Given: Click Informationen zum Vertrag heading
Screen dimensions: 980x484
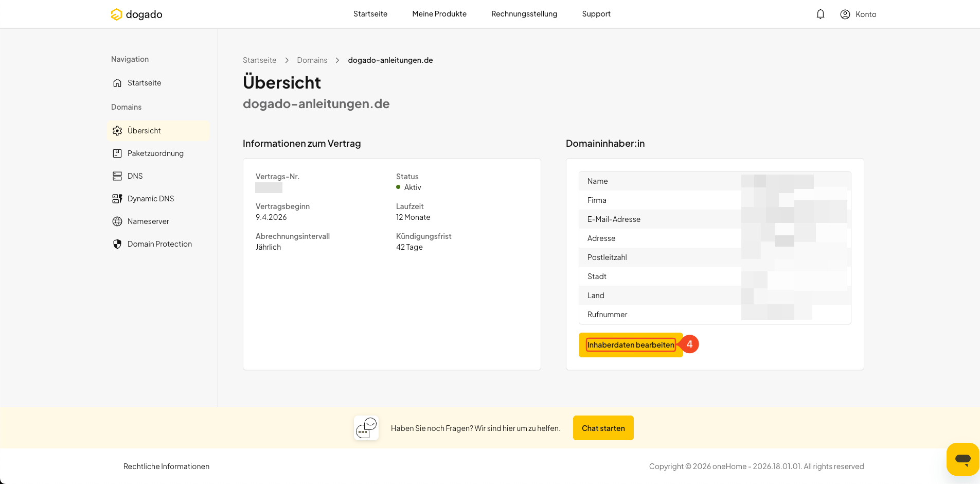Looking at the screenshot, I should (x=302, y=144).
